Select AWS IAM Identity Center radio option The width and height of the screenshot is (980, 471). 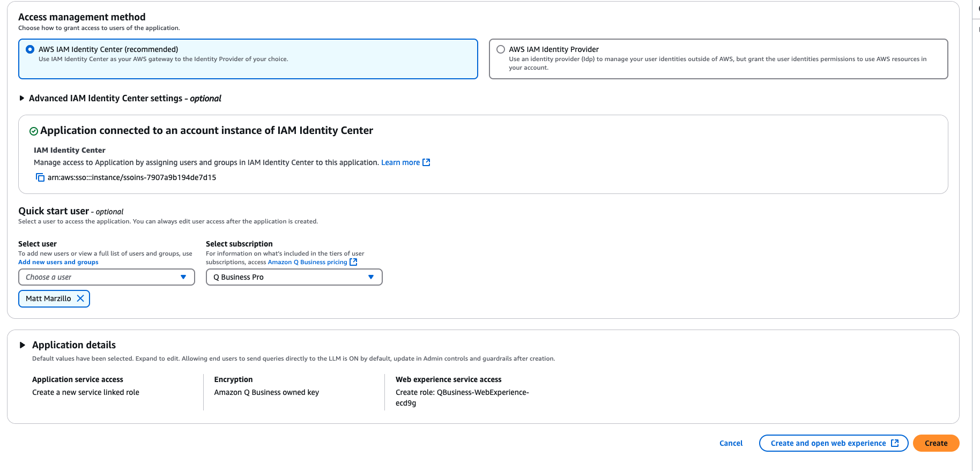pyautogui.click(x=31, y=49)
